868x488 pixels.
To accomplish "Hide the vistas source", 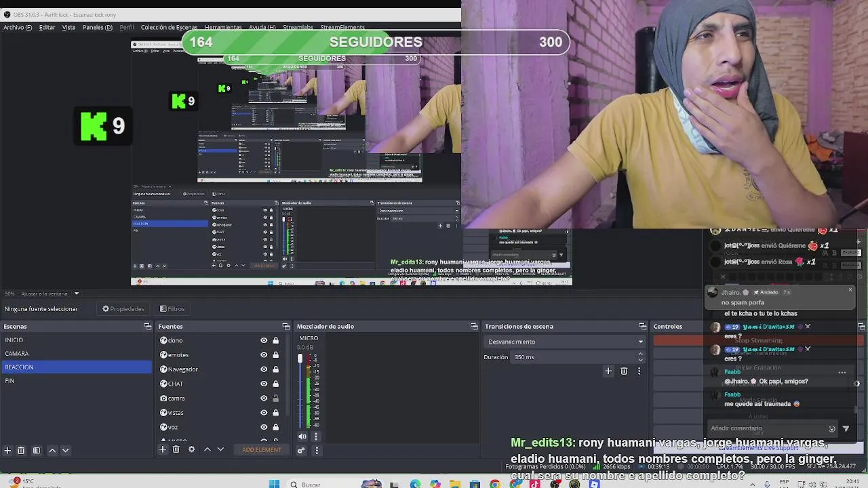I will coord(264,412).
